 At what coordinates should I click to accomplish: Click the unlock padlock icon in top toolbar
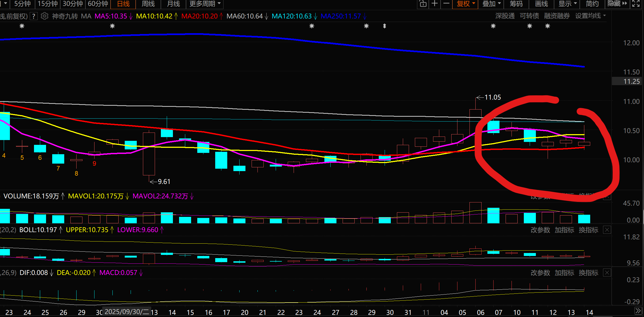pyautogui.click(x=423, y=4)
